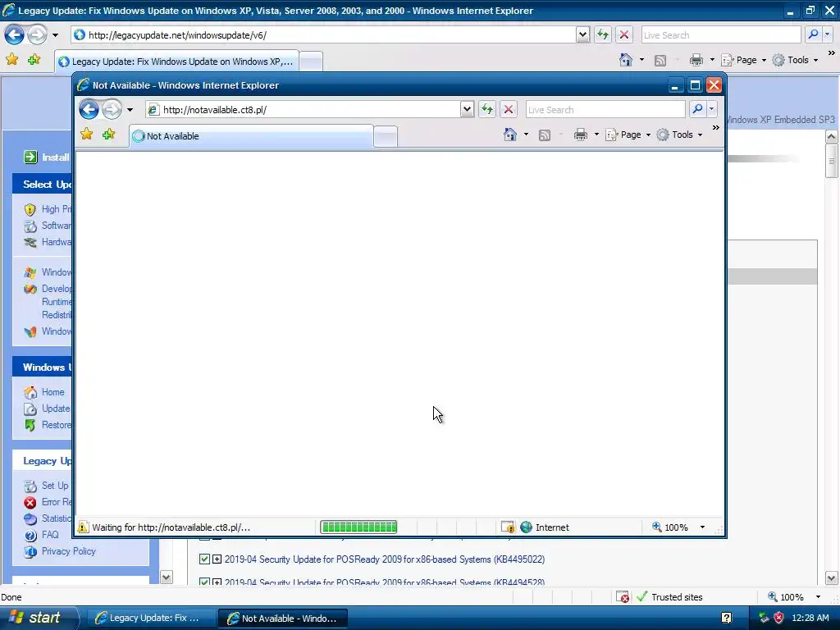This screenshot has height=630, width=840.
Task: Open recent pages dropdown in Not Available window
Action: tap(130, 110)
